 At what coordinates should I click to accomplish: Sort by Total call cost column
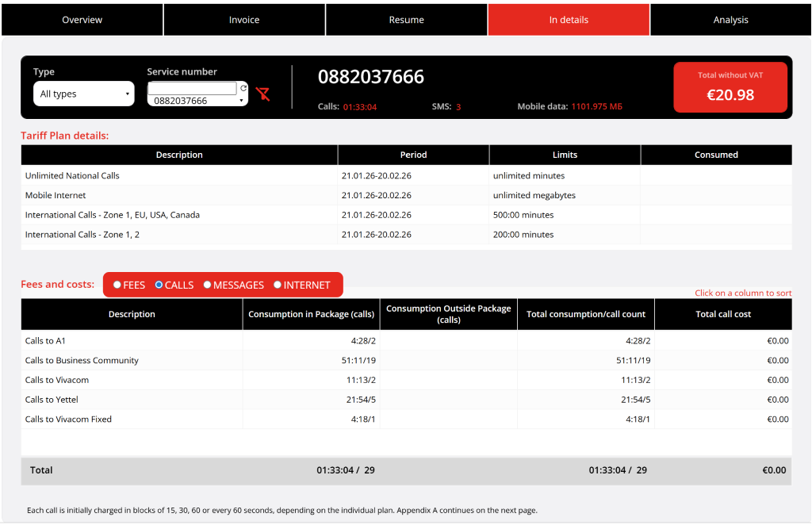(x=723, y=314)
